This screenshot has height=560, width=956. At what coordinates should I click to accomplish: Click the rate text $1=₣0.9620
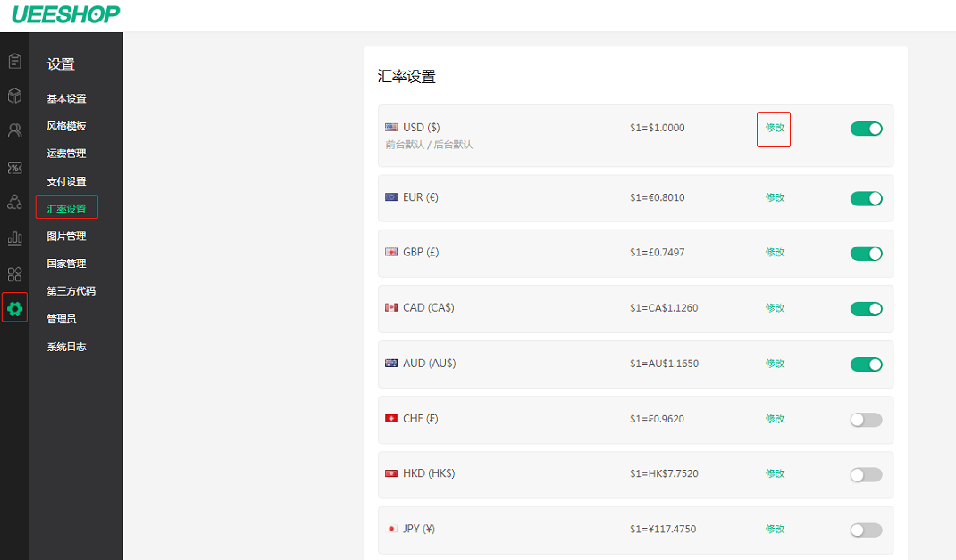point(657,419)
